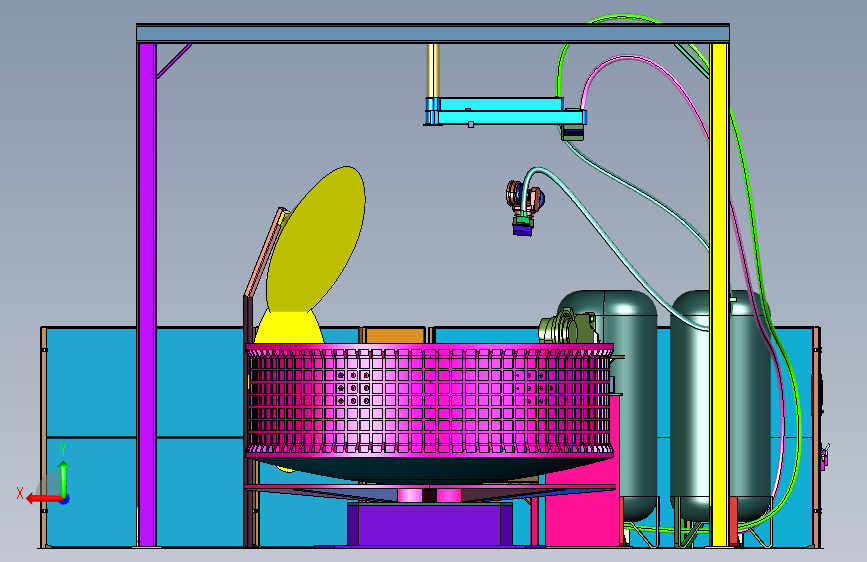Select the olive-green motor next to the tank
867x562 pixels.
pos(568,326)
